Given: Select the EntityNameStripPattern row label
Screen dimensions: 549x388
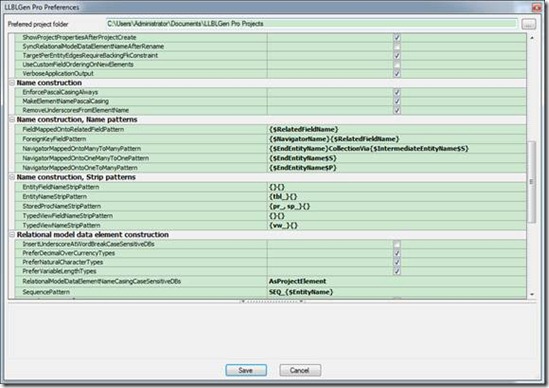Looking at the screenshot, I should point(55,196).
